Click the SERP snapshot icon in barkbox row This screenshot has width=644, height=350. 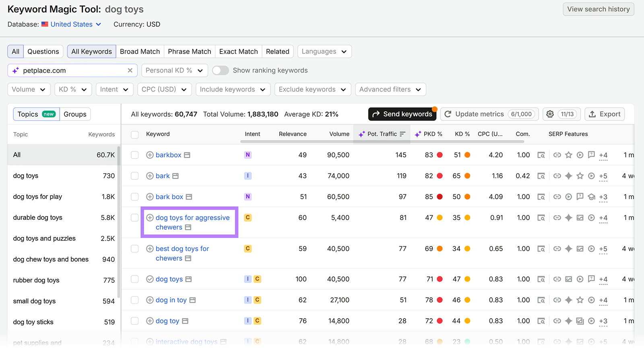(x=541, y=155)
